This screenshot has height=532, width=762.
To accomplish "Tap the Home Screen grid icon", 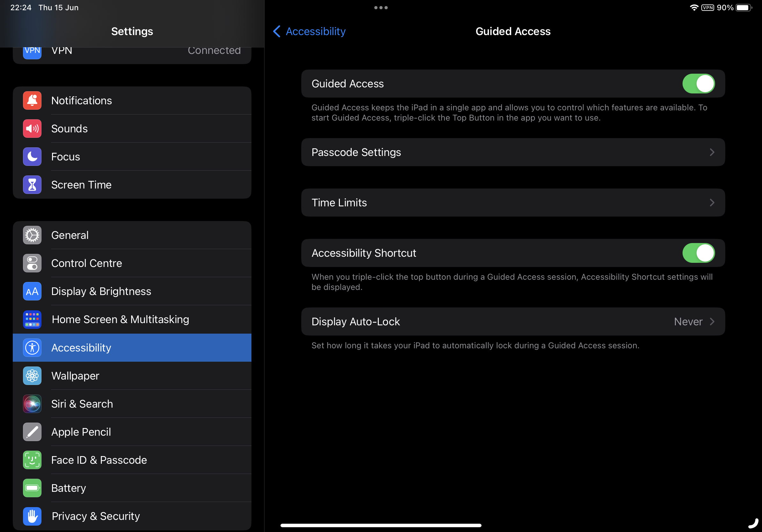I will (32, 319).
